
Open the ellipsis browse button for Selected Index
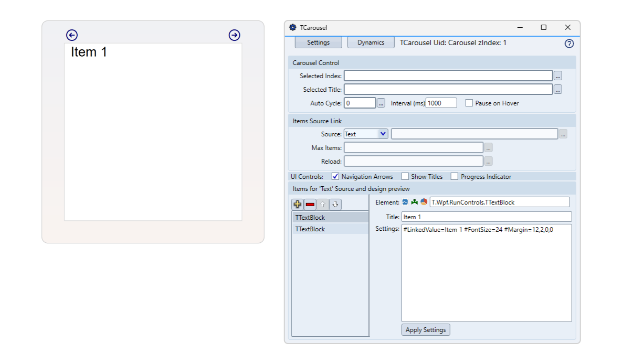[x=558, y=76]
